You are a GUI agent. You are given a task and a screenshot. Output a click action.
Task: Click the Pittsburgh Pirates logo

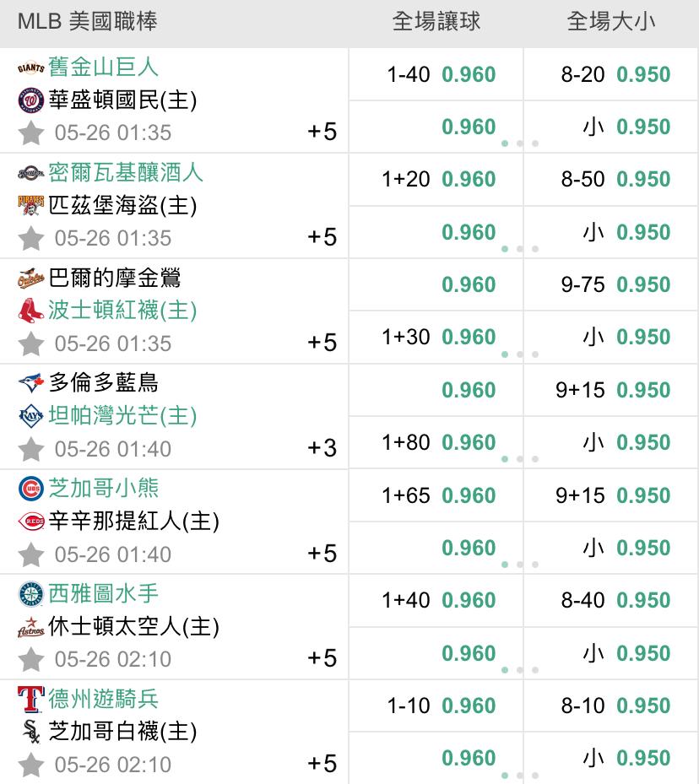[x=31, y=206]
